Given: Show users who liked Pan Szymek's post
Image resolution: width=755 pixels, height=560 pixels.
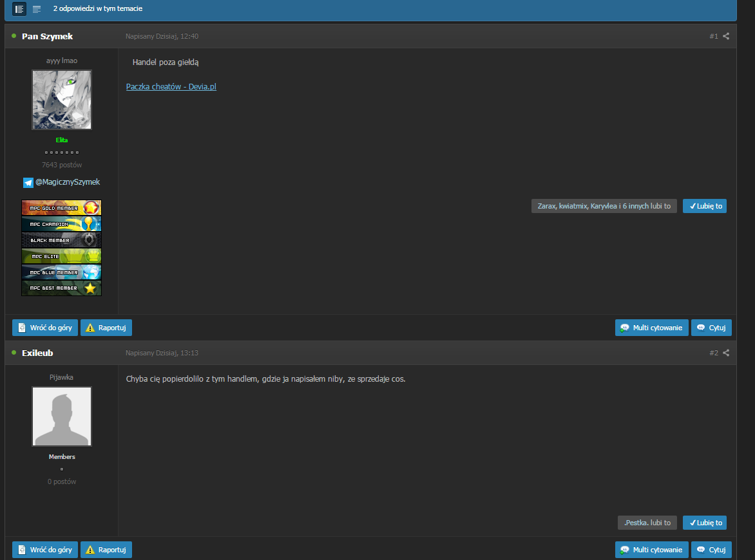Looking at the screenshot, I should pyautogui.click(x=604, y=206).
